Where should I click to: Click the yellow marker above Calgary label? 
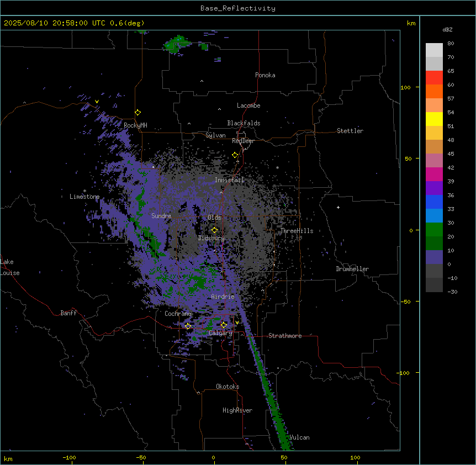224,325
